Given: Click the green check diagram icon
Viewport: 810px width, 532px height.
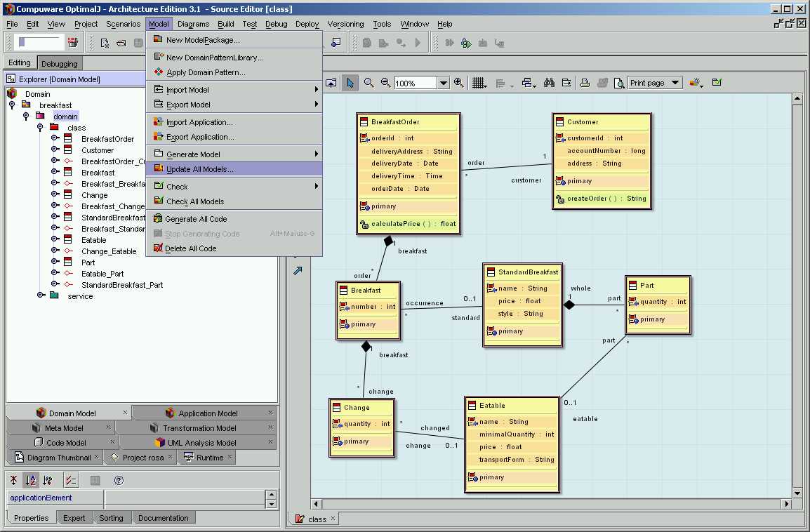Looking at the screenshot, I should [x=717, y=82].
